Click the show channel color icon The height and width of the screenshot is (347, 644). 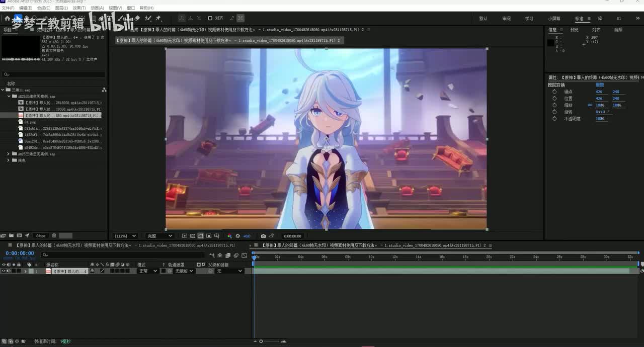pyautogui.click(x=229, y=236)
